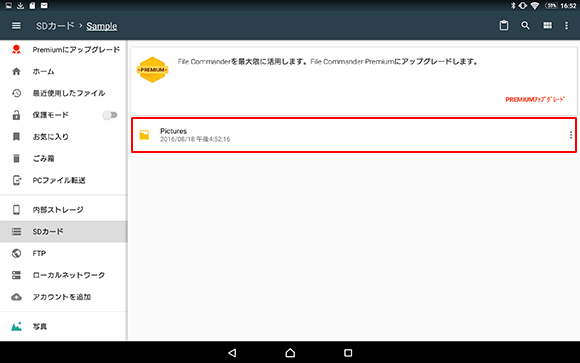Viewport: 580px width, 363px height.
Task: Tap the Premium upgrade ribbon icon
Action: [16, 50]
